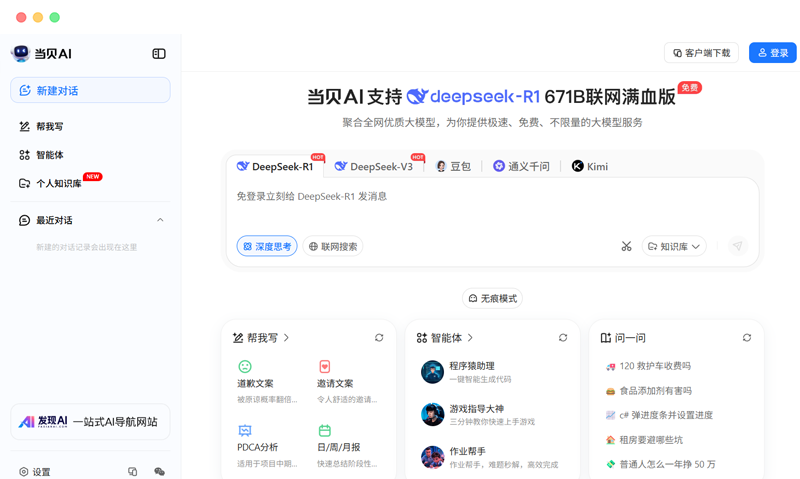800x479 pixels.
Task: Start a new chat via 新建对话
Action: (x=90, y=90)
